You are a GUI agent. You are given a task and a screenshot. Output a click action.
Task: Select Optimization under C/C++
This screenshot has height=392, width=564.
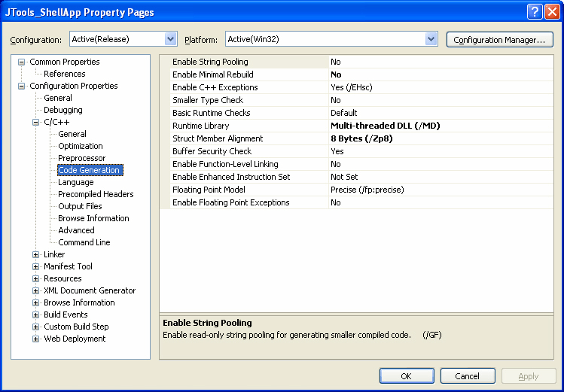coord(81,146)
